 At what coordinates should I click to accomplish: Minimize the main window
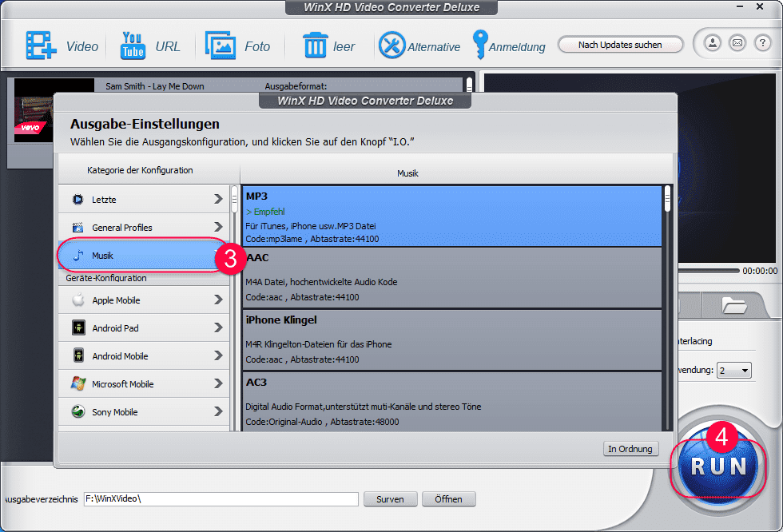740,6
